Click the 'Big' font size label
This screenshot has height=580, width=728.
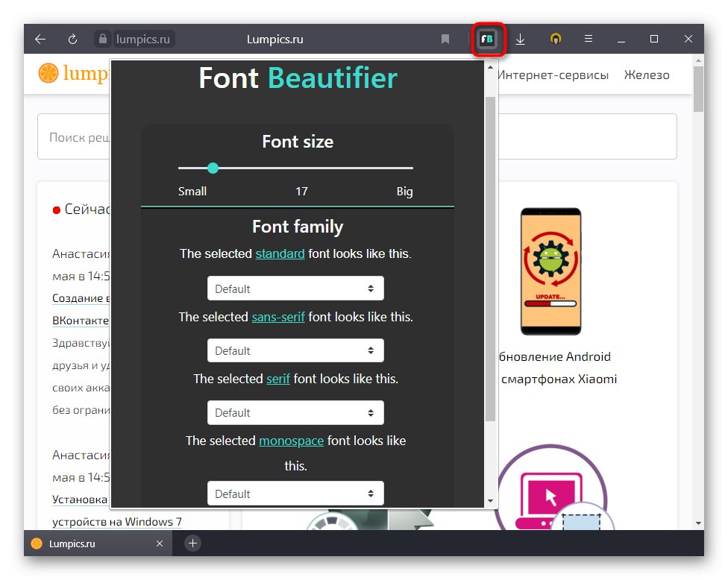(404, 191)
